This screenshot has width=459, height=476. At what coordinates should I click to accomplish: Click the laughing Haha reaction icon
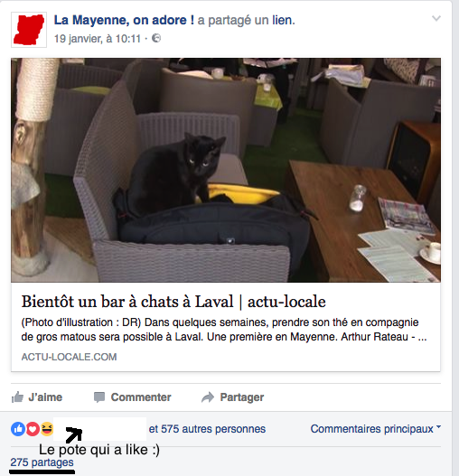(47, 429)
